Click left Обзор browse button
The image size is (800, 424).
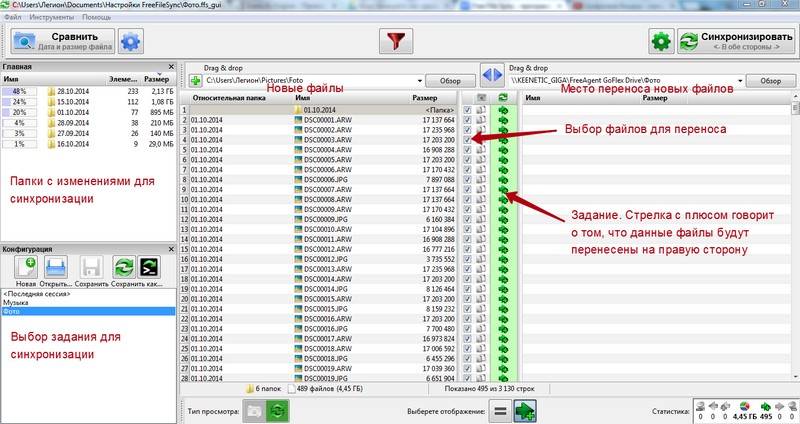click(x=451, y=81)
